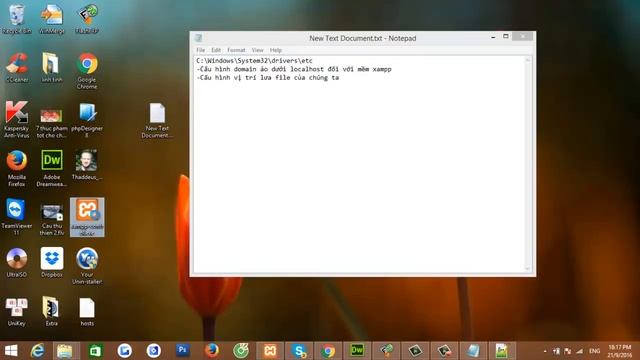Launch Internet Explorer from taskbar
Screen dimensions: 640x360
pyautogui.click(x=38, y=351)
